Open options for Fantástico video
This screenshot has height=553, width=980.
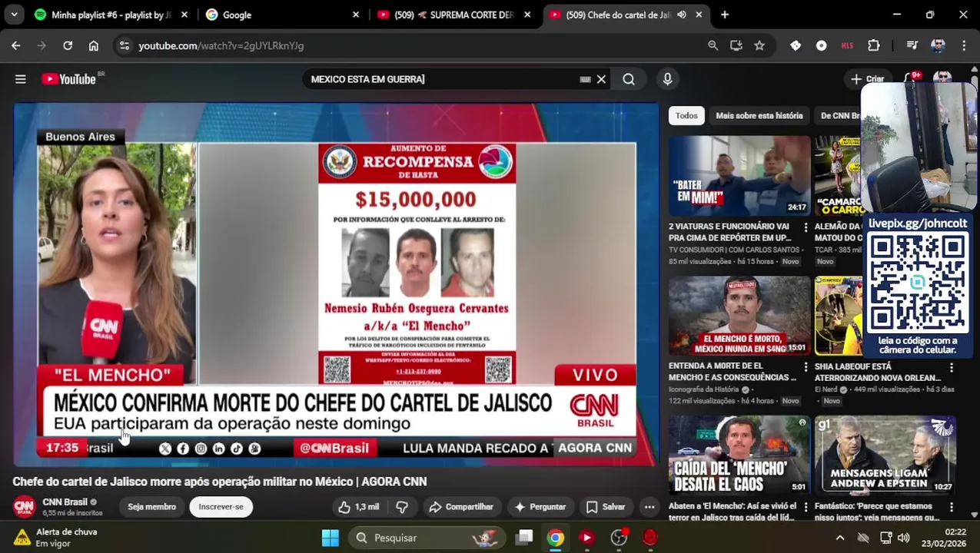(952, 508)
